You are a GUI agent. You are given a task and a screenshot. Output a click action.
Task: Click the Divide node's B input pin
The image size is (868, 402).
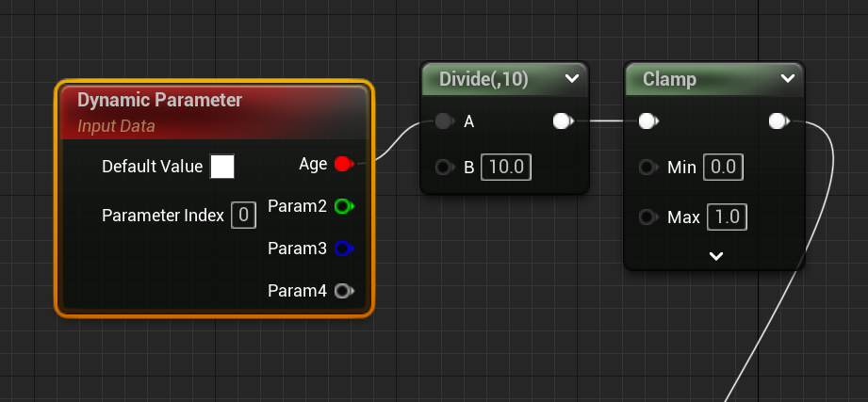click(444, 167)
